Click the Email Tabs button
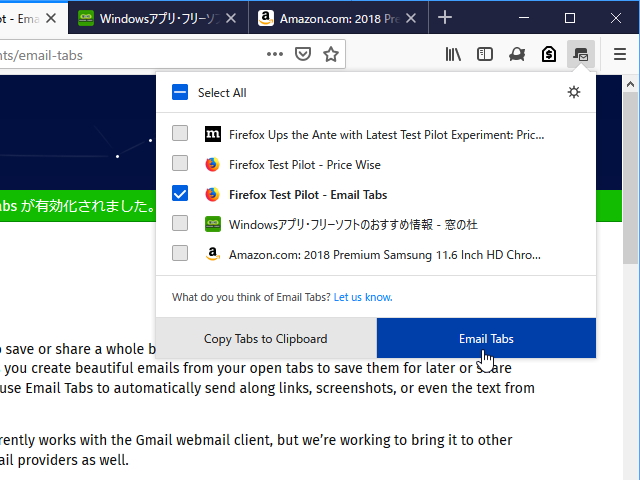640x480 pixels. [x=486, y=338]
